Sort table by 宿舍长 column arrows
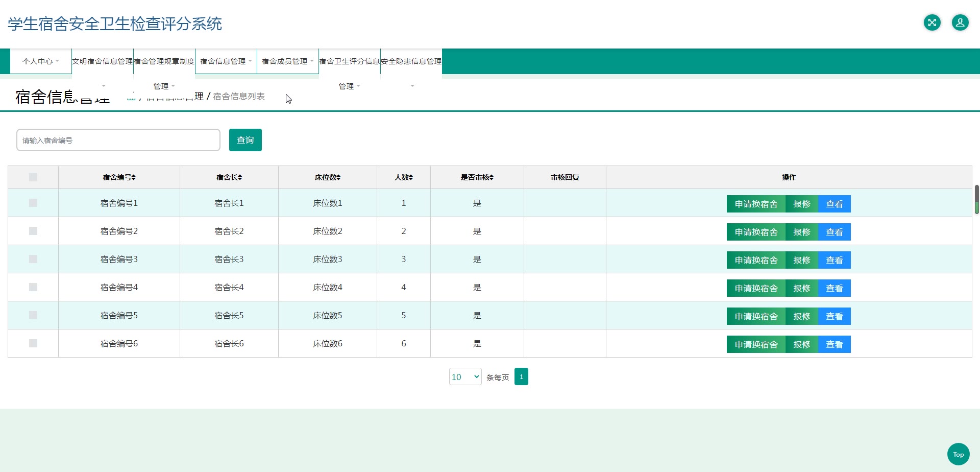 point(240,177)
